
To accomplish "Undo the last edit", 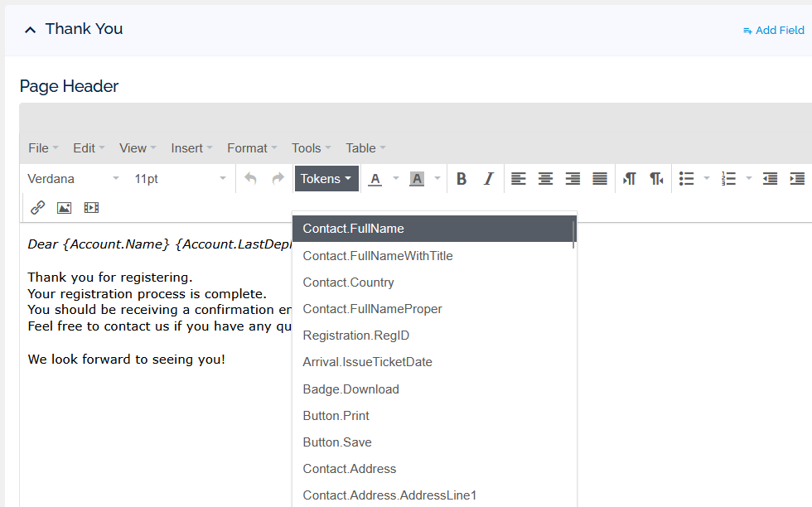I will 250,178.
